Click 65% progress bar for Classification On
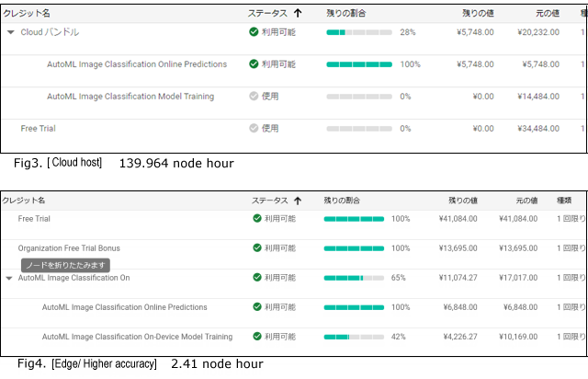The width and height of the screenshot is (588, 379). [x=354, y=278]
